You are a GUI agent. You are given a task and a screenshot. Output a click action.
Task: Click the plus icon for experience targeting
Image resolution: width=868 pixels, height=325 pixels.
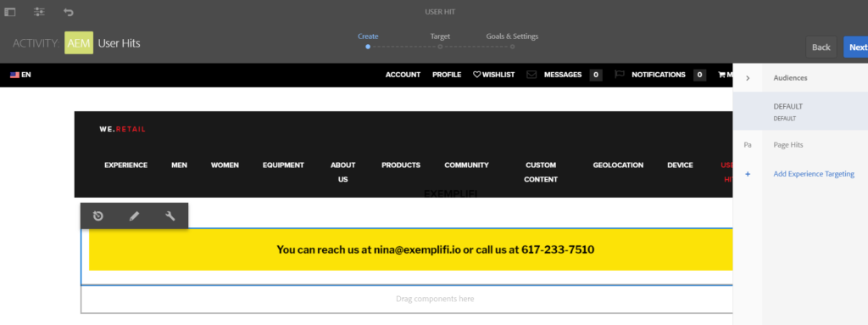[748, 174]
